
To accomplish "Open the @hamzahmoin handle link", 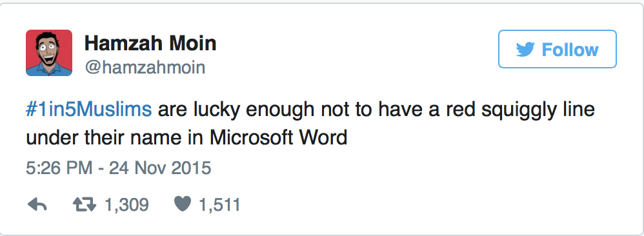I will click(x=145, y=67).
